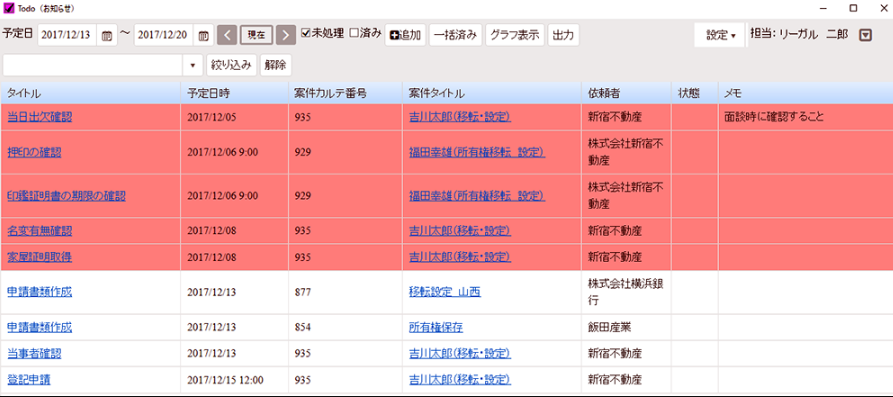Viewport: 893px width, 397px height.
Task: Toggle the 未処理 checkbox
Action: tap(305, 33)
